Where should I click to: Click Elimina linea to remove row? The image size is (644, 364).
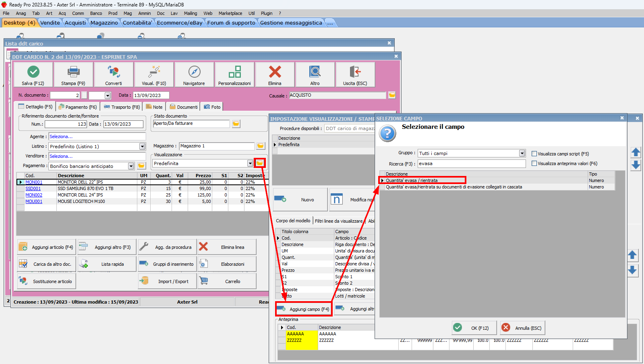[x=227, y=247]
